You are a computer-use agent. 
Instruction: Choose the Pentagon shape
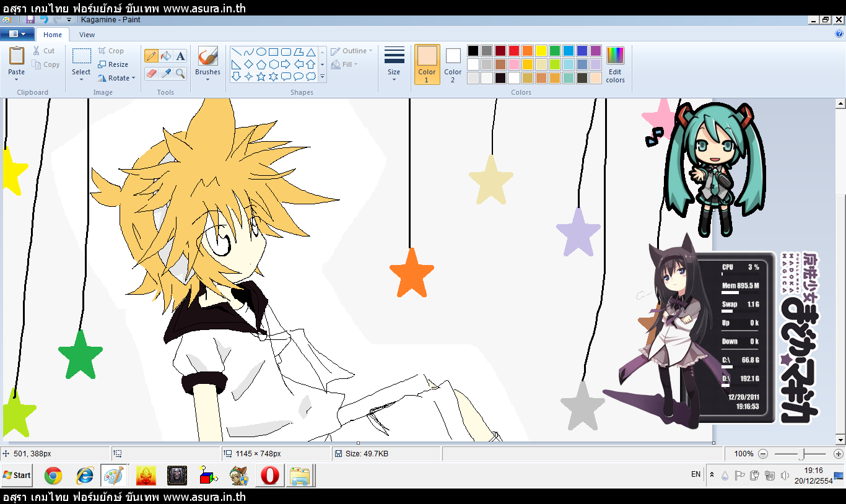pos(261,64)
